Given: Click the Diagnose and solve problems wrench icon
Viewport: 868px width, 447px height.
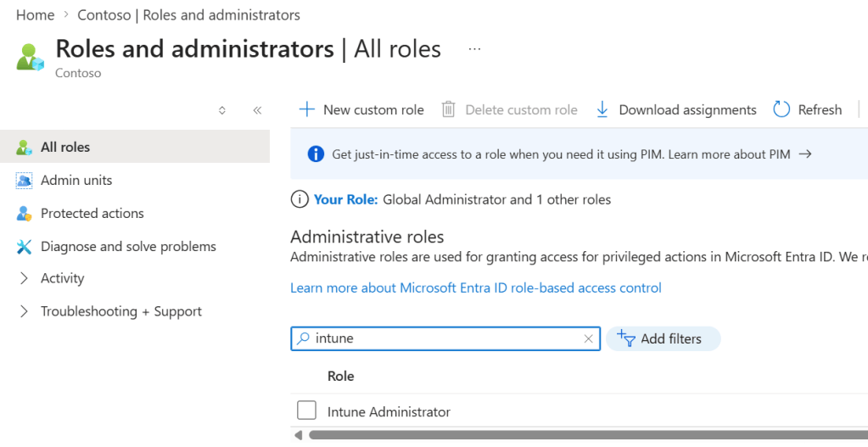Looking at the screenshot, I should (x=24, y=247).
